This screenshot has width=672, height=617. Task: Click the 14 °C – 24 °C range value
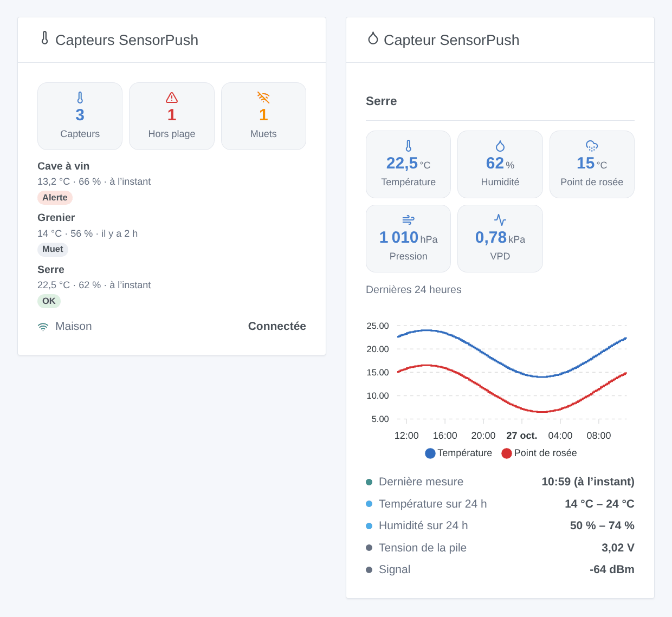599,504
